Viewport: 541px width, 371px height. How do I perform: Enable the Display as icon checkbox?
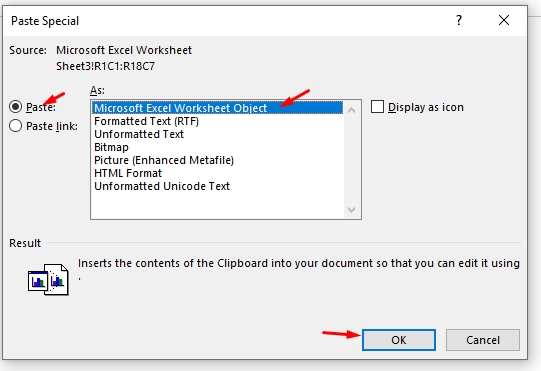[377, 107]
